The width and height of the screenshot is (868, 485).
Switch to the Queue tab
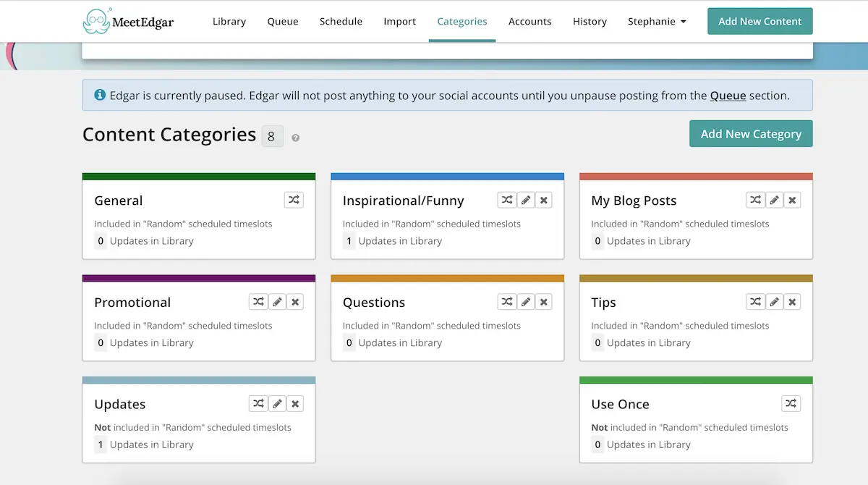(282, 22)
